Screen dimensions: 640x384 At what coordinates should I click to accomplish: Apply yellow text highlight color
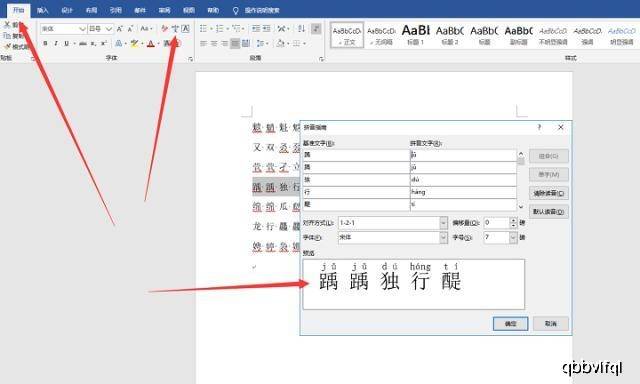pos(134,43)
